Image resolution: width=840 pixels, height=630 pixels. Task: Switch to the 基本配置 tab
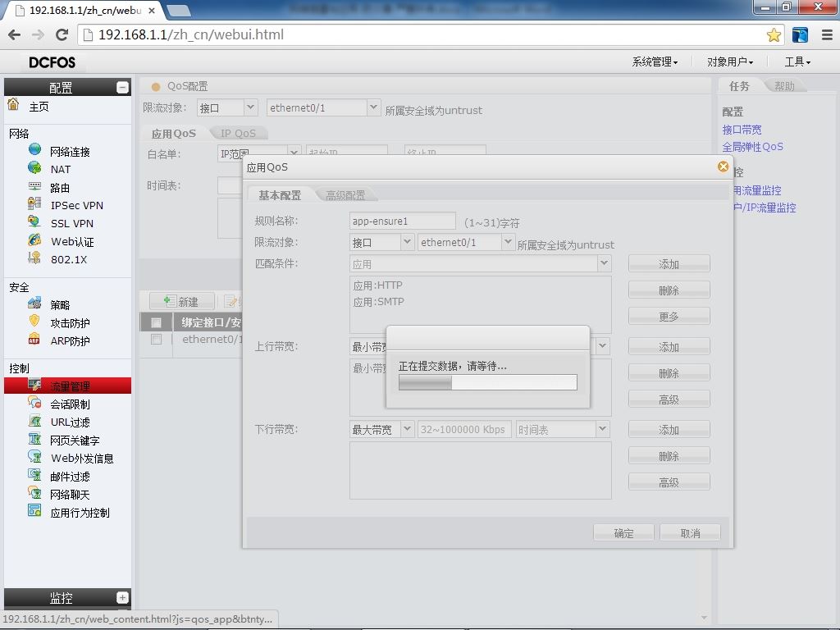click(280, 195)
